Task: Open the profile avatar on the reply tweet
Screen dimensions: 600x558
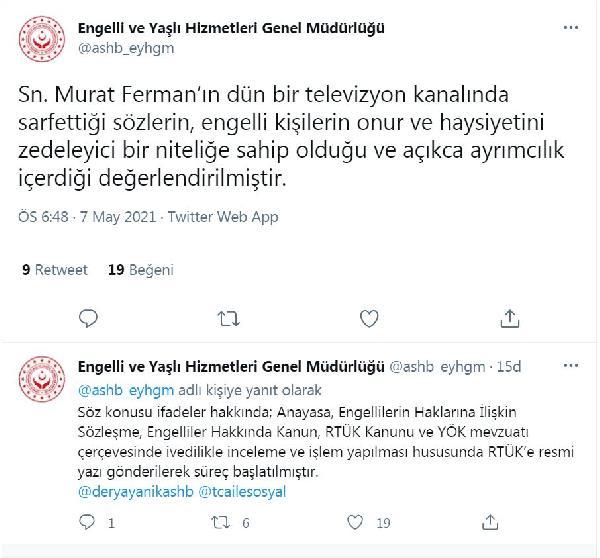Action: [42, 379]
